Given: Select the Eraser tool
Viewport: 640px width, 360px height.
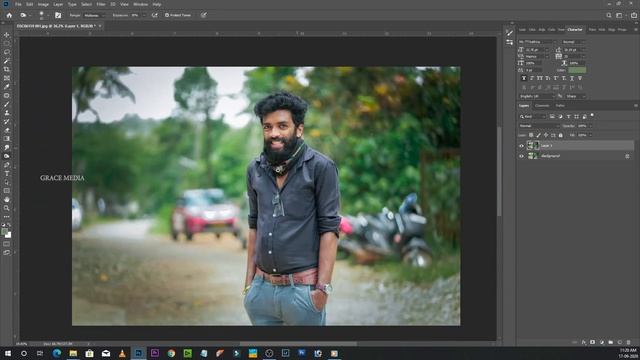Looking at the screenshot, I should [x=7, y=130].
